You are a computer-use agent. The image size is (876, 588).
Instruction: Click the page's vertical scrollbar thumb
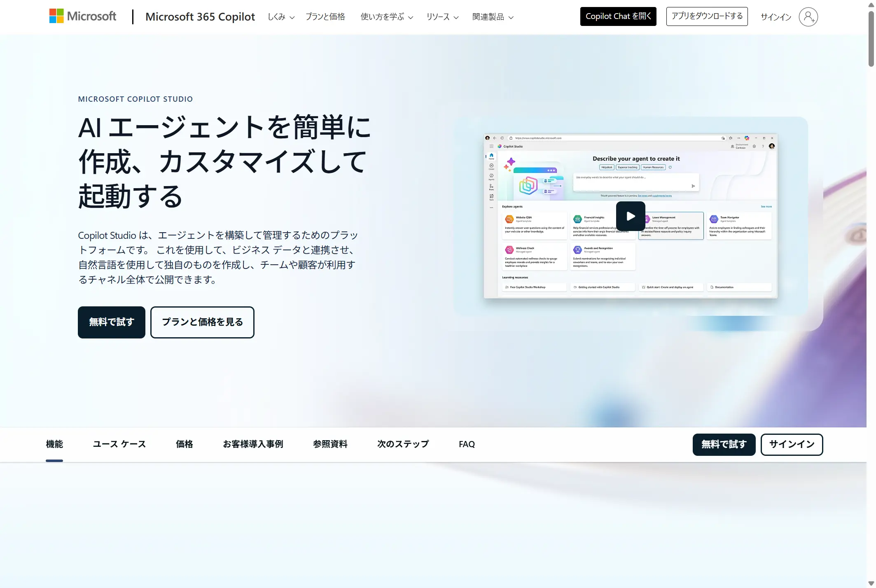coord(871,39)
